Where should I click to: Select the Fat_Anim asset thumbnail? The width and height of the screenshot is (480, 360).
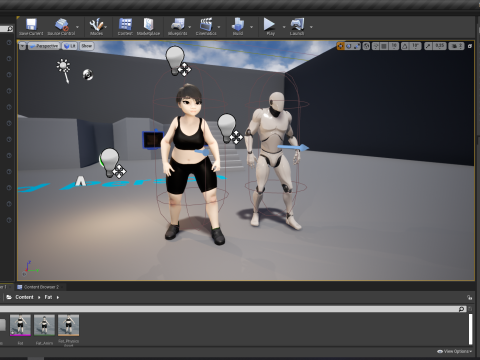click(44, 325)
